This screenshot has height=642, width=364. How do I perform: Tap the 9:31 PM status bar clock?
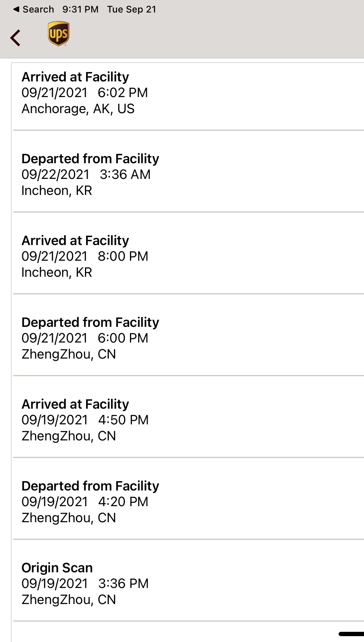tap(80, 9)
